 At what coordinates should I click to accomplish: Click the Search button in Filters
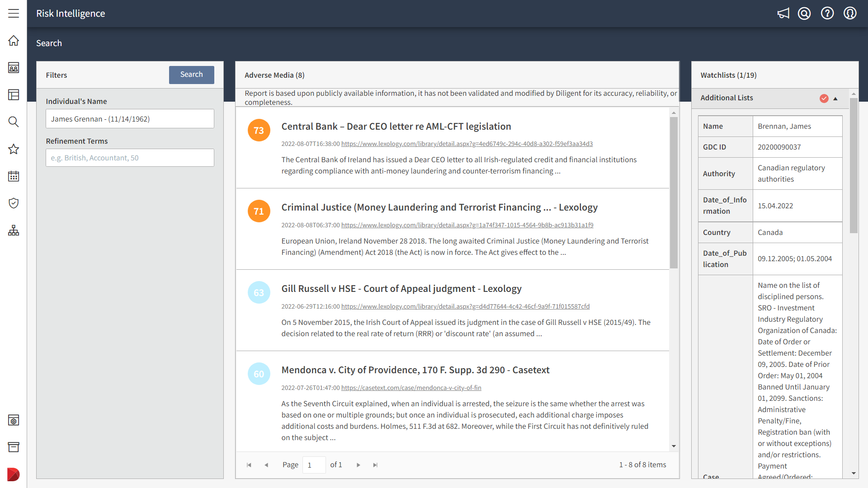[192, 75]
